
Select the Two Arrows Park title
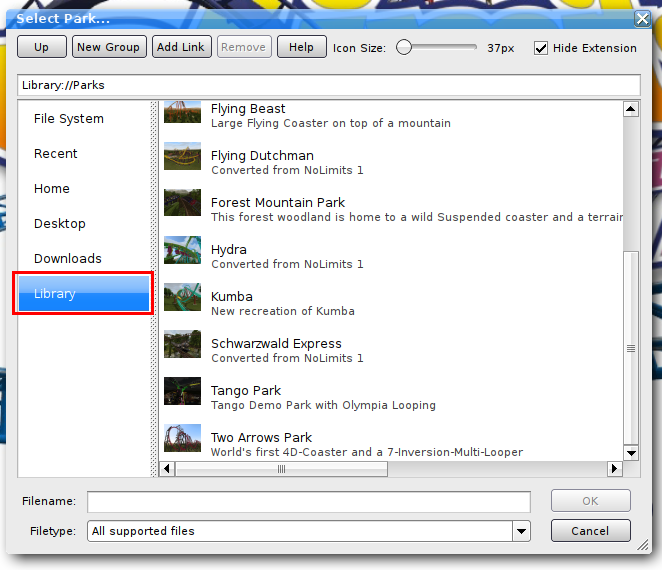[261, 437]
